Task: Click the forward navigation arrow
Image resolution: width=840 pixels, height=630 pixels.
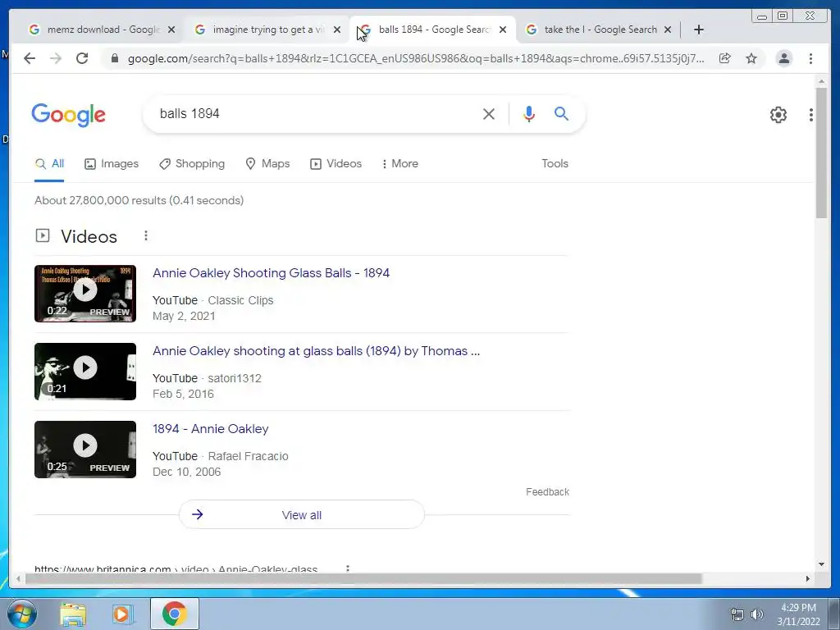Action: pos(56,58)
